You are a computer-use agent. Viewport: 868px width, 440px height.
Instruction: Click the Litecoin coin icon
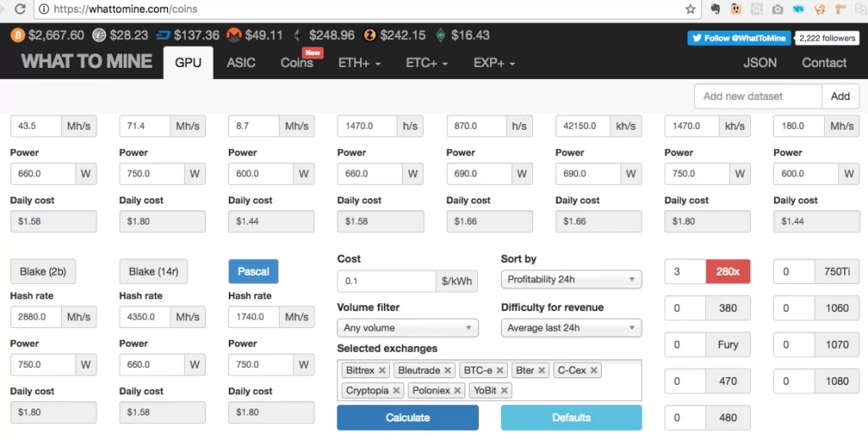click(98, 36)
